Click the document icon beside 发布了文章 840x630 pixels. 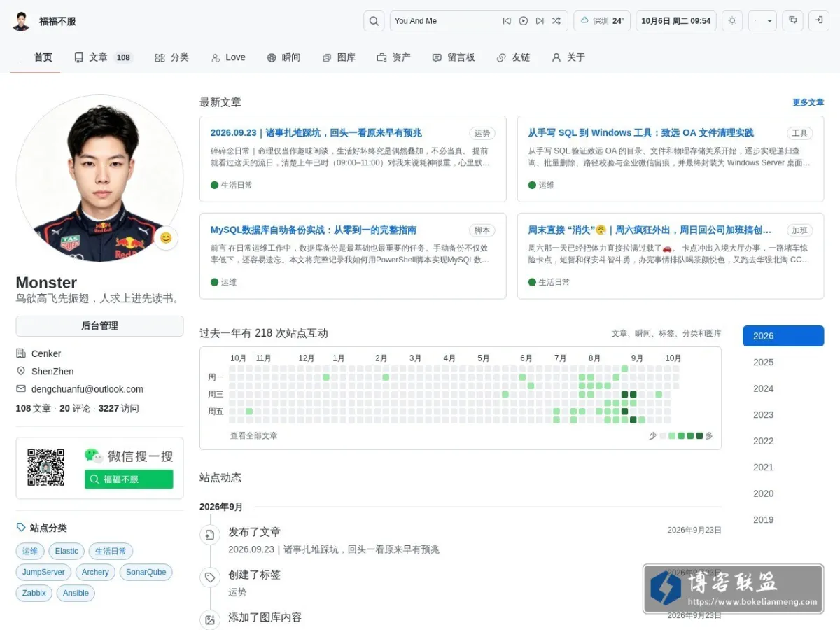(x=209, y=535)
